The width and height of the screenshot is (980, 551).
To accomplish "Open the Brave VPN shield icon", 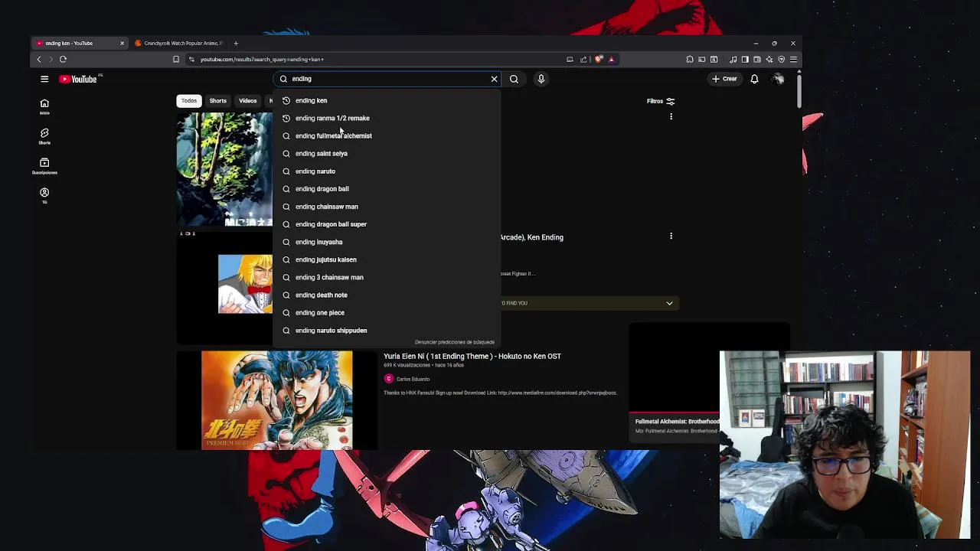I will point(782,59).
